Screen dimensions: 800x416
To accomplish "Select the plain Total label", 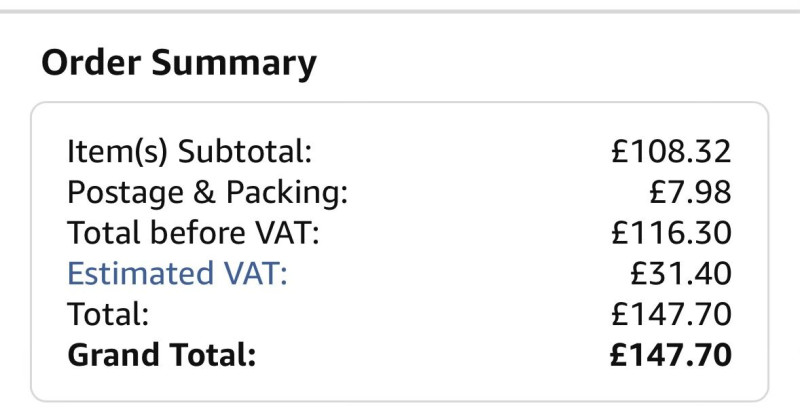I will [108, 313].
